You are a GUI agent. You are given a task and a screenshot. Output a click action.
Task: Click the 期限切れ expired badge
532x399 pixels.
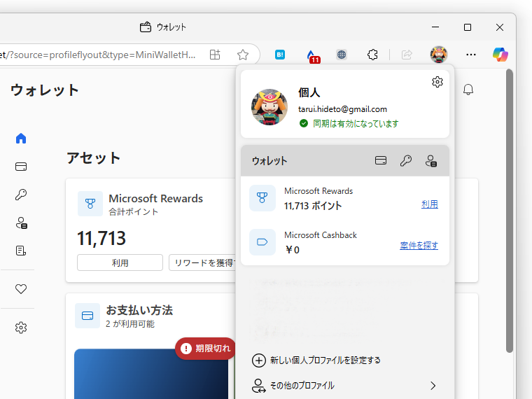coord(205,349)
